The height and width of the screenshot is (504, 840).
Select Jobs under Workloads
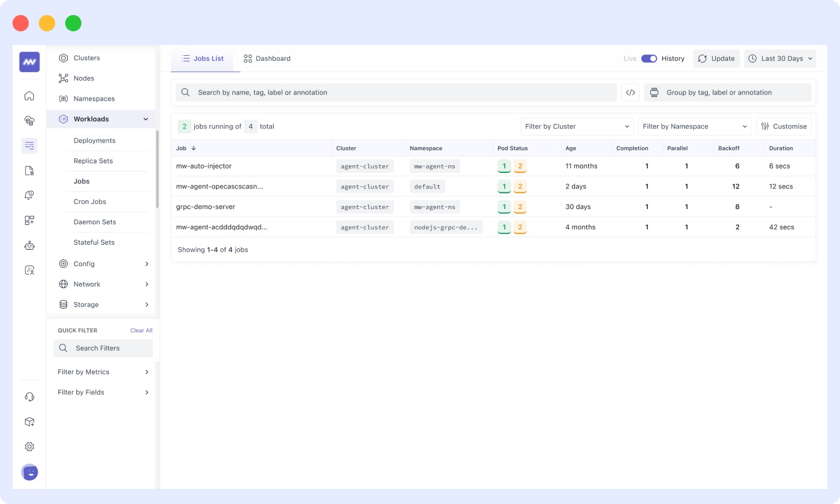click(x=81, y=182)
